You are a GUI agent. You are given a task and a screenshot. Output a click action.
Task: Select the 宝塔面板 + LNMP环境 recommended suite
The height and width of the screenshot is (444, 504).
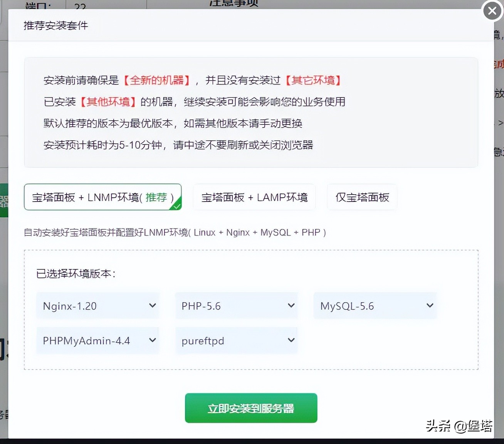click(x=102, y=197)
